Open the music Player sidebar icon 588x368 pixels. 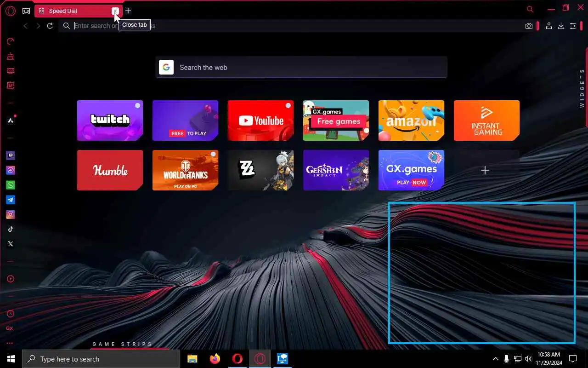tap(11, 279)
